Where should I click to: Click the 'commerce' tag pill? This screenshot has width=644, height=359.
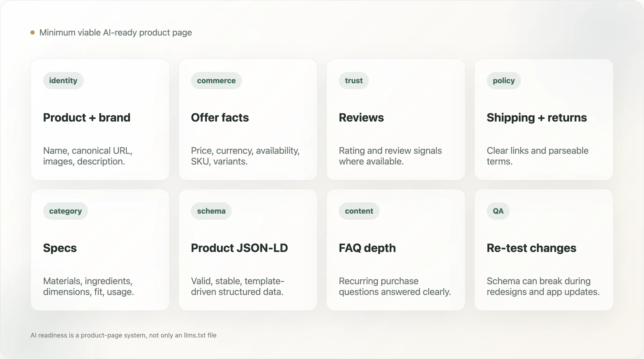216,80
